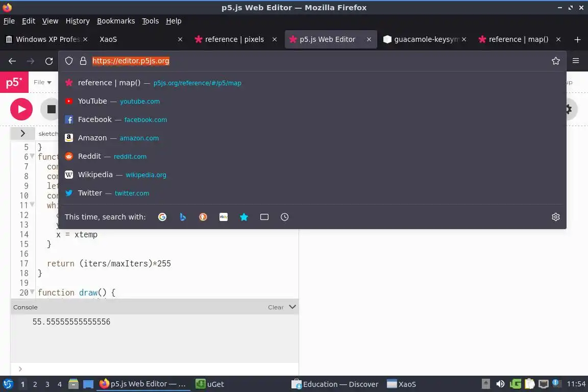Screen dimensions: 588x392
Task: Click the show desktop taskbar icon
Action: pos(88,384)
